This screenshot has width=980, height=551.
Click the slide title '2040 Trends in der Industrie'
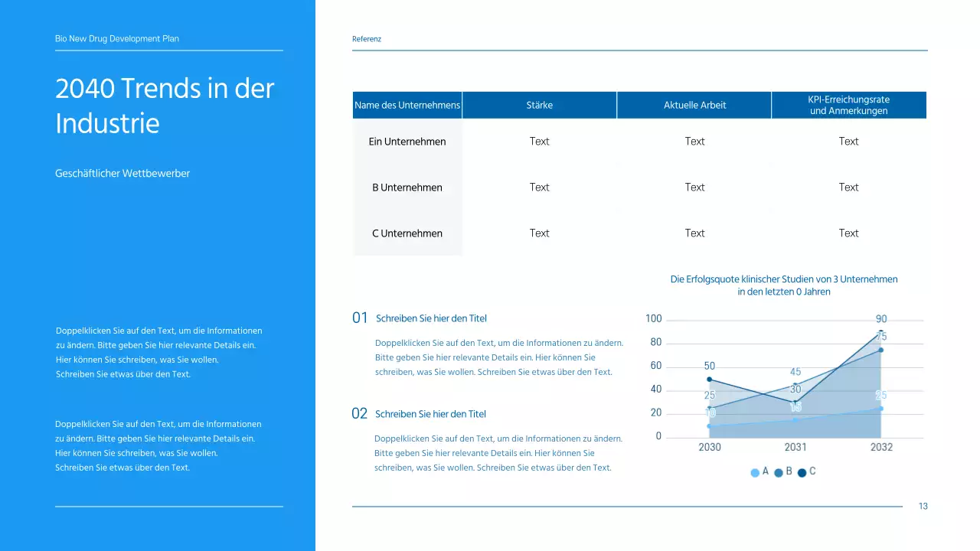pos(164,105)
